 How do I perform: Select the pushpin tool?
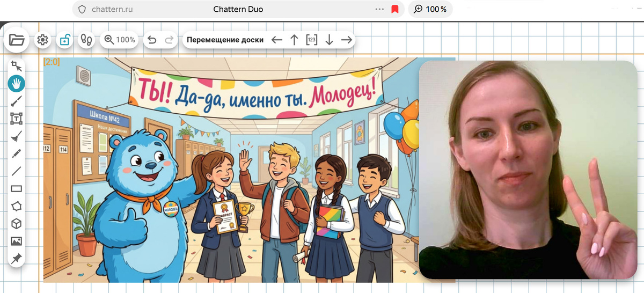tap(17, 258)
